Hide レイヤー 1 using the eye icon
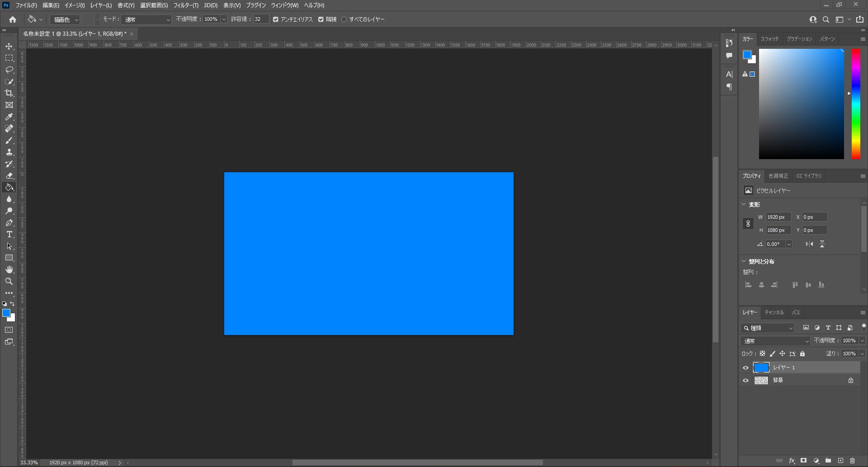868x467 pixels. point(745,368)
